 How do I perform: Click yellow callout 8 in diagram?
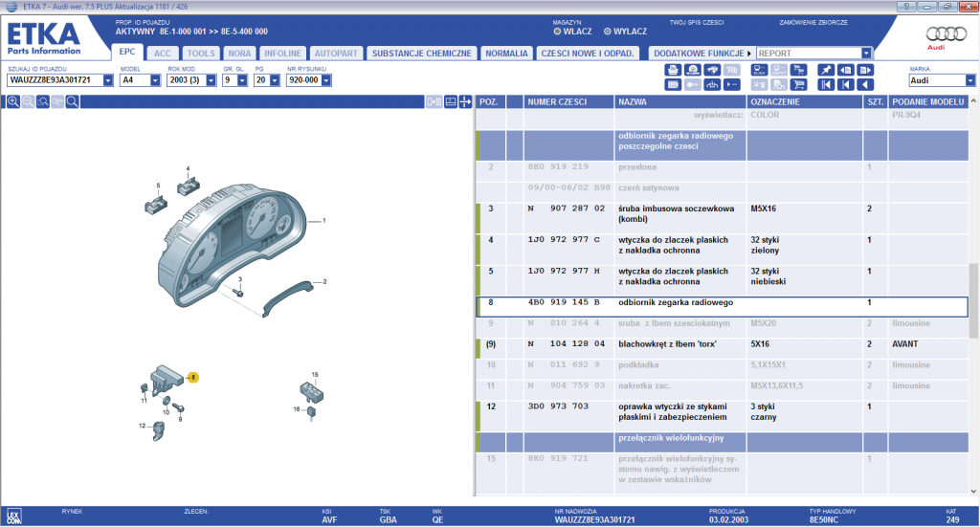coord(193,377)
